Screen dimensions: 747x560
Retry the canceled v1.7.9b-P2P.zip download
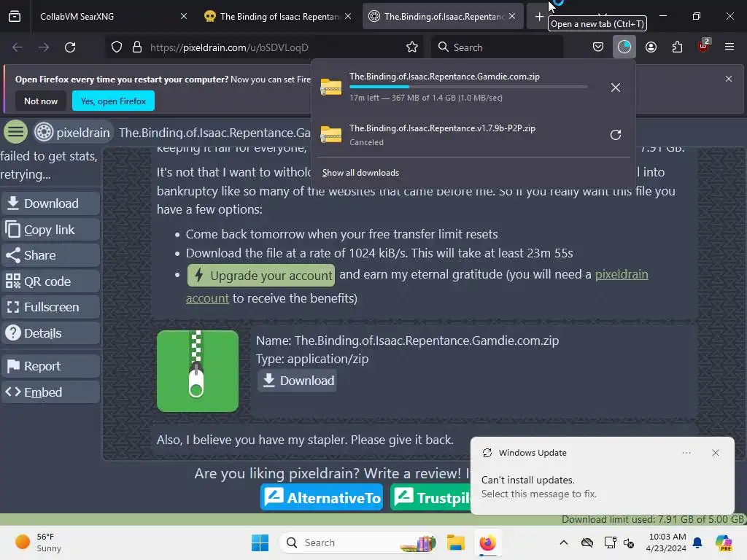tap(616, 135)
